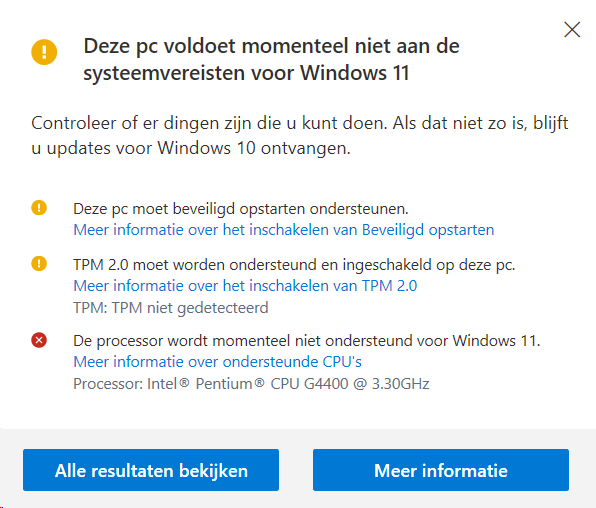Open the link about inschakelen van TPM 2.0

click(245, 286)
